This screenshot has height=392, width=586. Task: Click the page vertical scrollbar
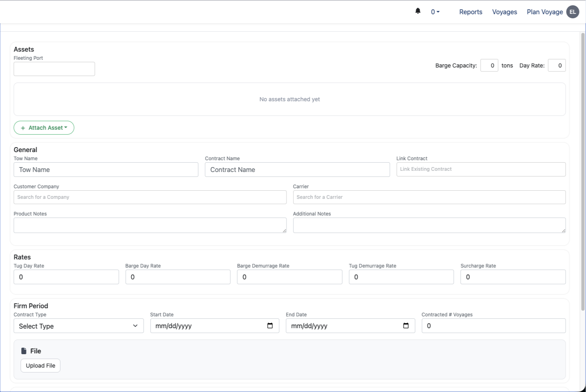(583, 171)
